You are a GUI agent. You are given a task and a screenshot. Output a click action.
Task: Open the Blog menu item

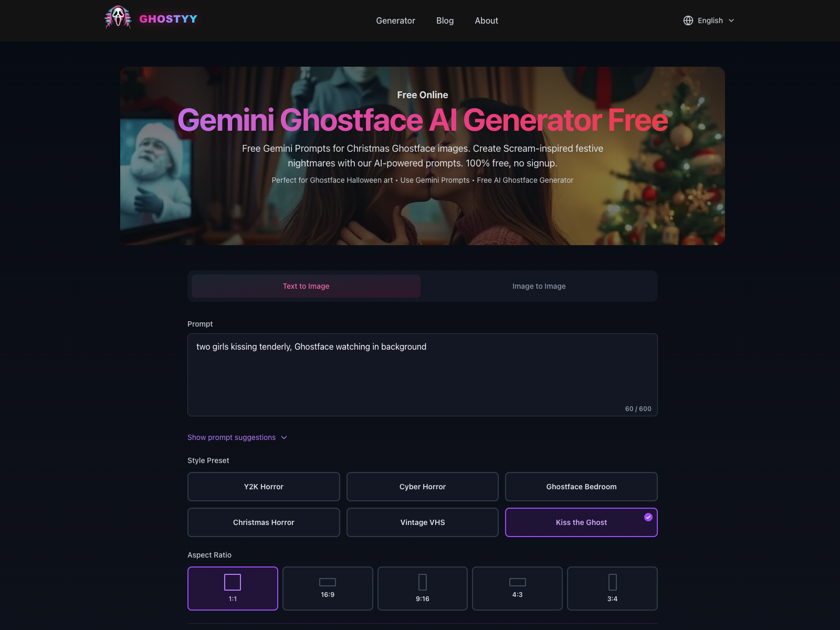445,20
